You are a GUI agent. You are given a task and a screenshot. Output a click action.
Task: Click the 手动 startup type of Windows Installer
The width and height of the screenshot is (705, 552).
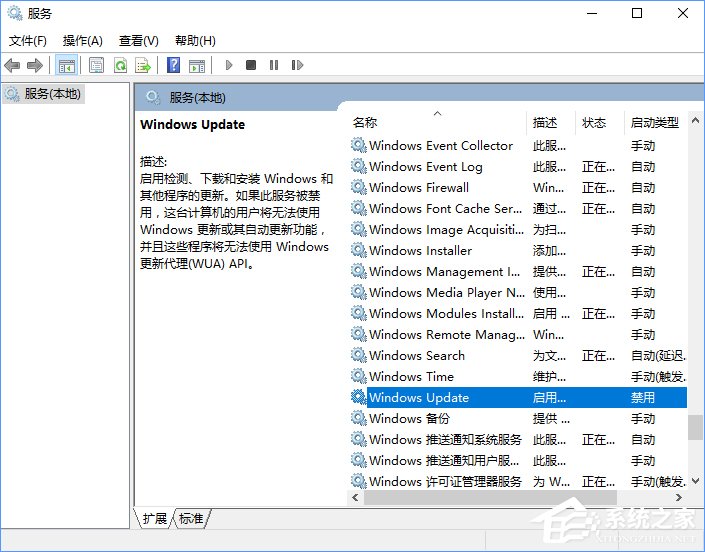(x=643, y=250)
